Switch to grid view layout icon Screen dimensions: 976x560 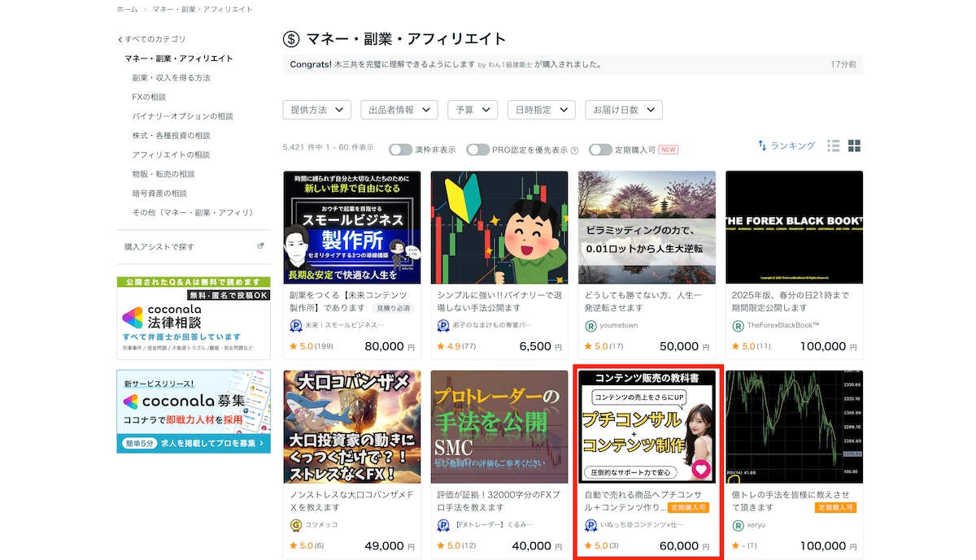point(854,146)
